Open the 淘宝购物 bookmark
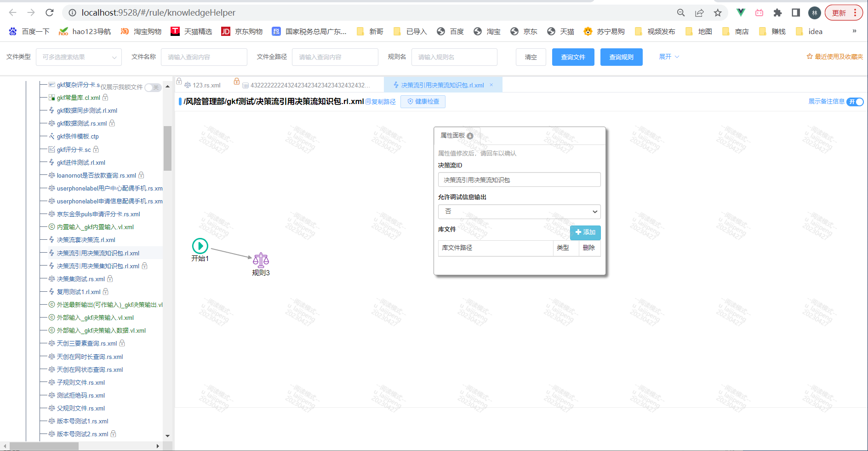This screenshot has width=868, height=451. (x=141, y=31)
